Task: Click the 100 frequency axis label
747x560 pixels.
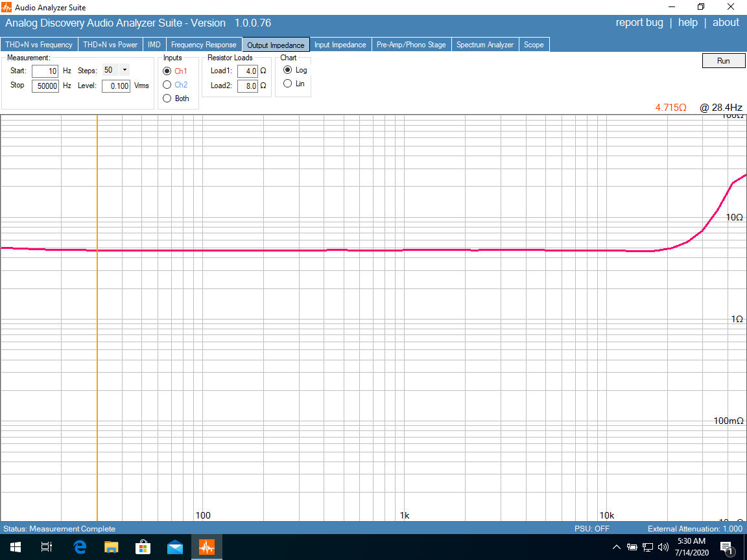Action: (x=203, y=515)
